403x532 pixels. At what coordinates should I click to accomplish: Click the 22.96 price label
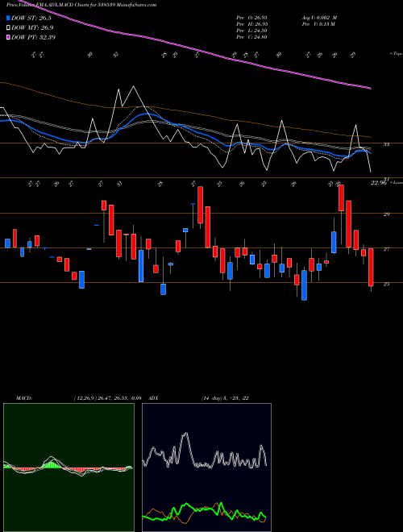pyautogui.click(x=379, y=183)
